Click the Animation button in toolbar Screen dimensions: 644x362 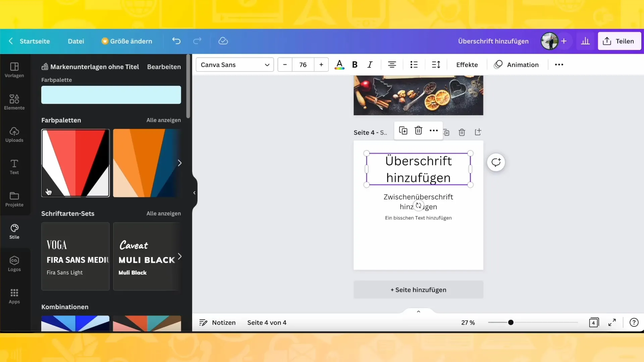(517, 65)
